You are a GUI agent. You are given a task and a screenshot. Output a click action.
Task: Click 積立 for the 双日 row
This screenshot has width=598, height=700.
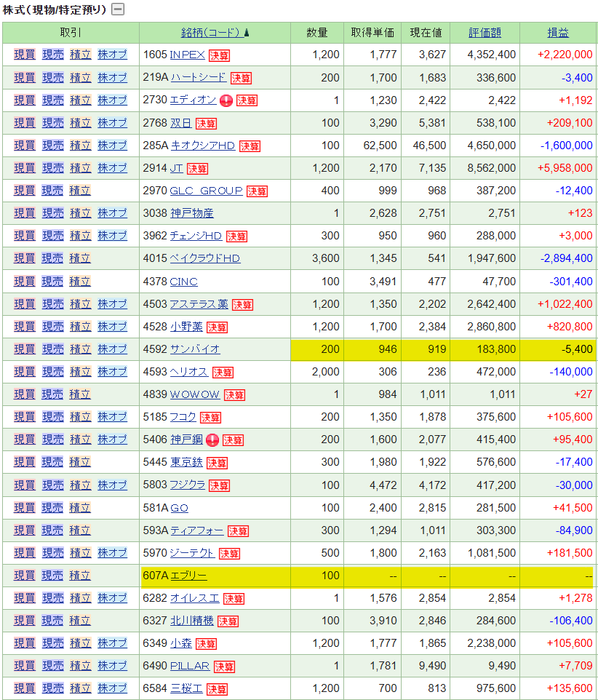click(x=81, y=123)
